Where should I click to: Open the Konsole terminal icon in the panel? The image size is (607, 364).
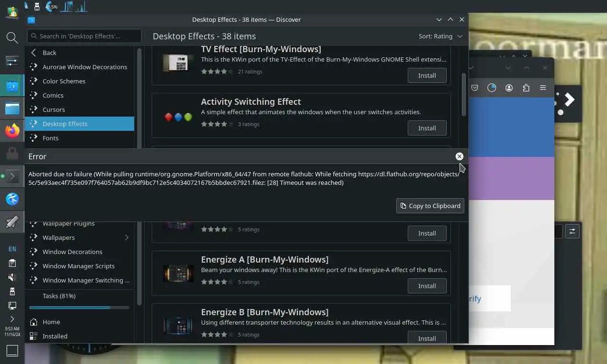(12, 176)
